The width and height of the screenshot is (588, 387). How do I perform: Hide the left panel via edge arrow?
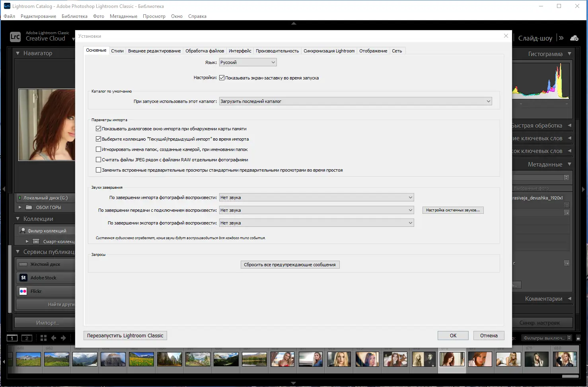[4, 189]
